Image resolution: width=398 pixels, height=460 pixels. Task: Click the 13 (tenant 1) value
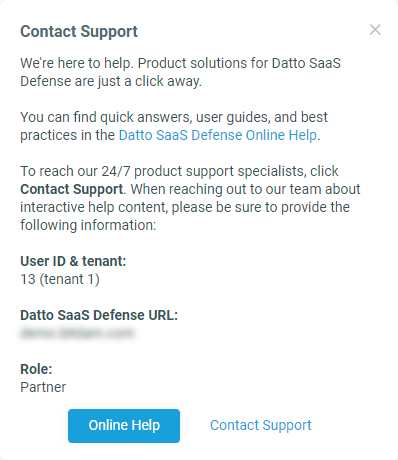pyautogui.click(x=60, y=279)
